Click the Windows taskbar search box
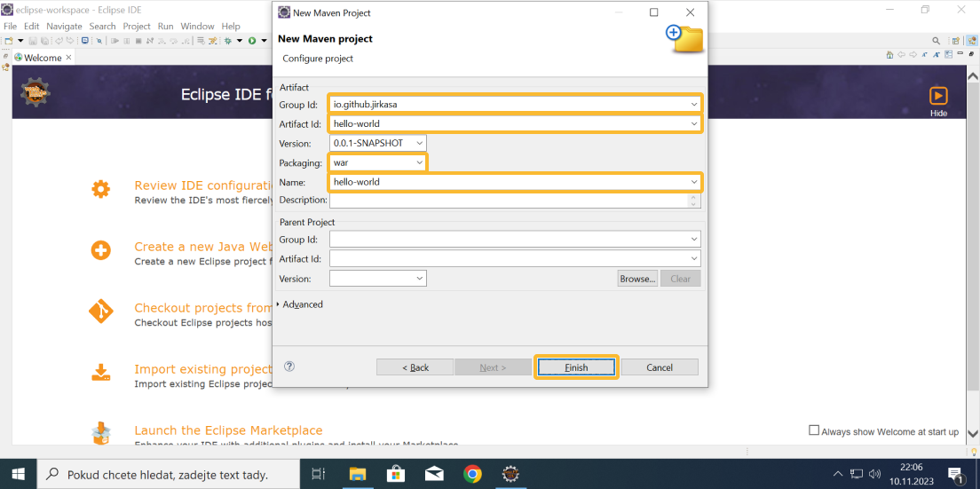Viewport: 980px width, 489px height. [x=169, y=474]
